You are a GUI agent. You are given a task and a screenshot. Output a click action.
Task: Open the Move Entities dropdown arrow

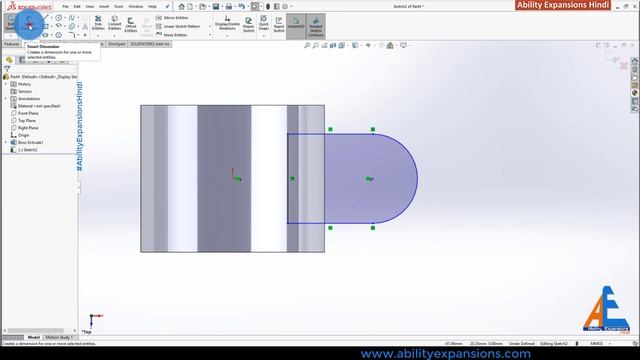(210, 35)
